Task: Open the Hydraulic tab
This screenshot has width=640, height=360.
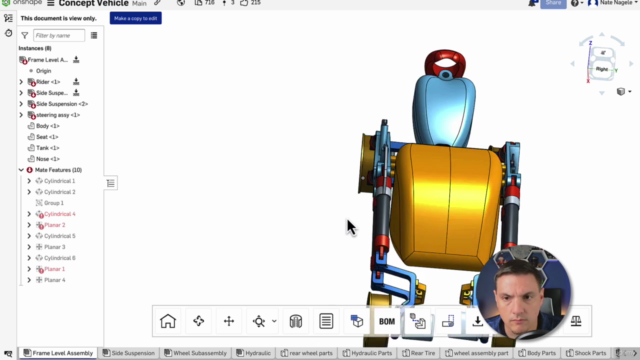Action: 253,353
